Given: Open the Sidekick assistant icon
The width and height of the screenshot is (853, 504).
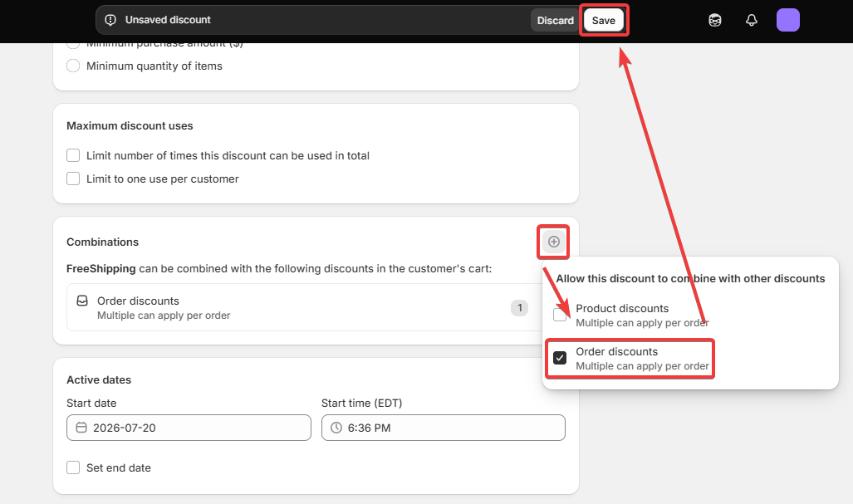Looking at the screenshot, I should click(x=715, y=20).
